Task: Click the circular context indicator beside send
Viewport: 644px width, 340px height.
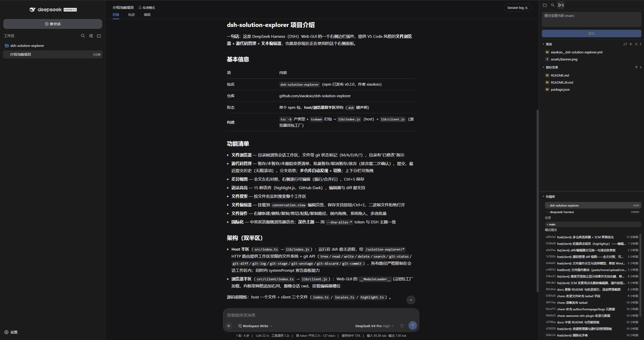Action: click(x=402, y=326)
